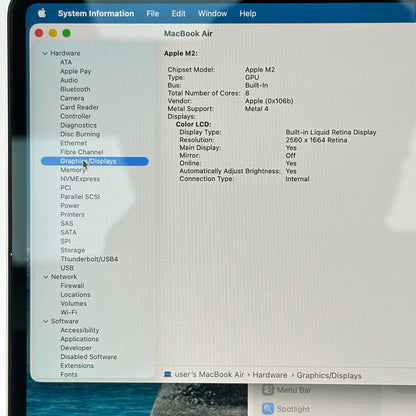
Task: Select Apple Pay in the sidebar
Action: pos(76,71)
